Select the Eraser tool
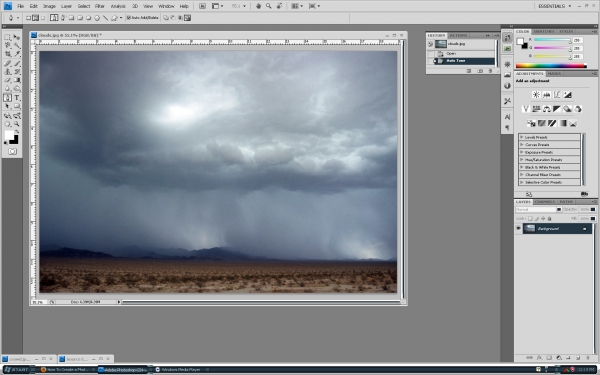Screen dimensions: 600x375 tap(7, 80)
